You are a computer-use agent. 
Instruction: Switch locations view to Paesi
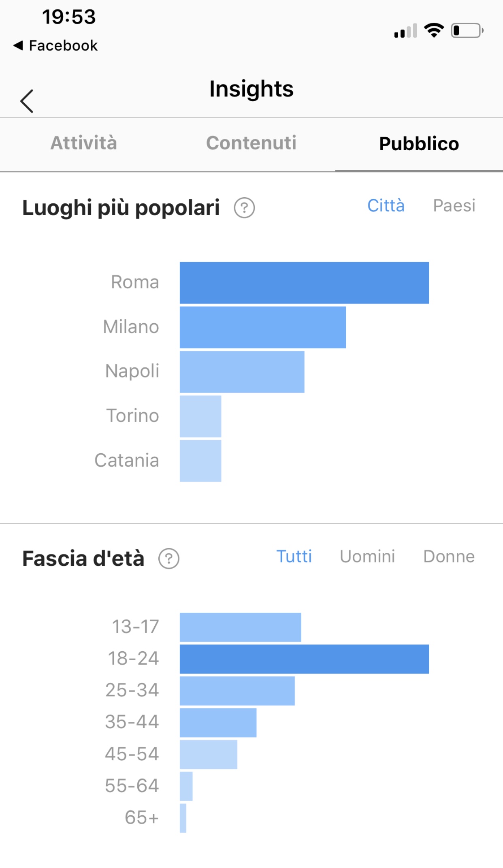point(454,206)
